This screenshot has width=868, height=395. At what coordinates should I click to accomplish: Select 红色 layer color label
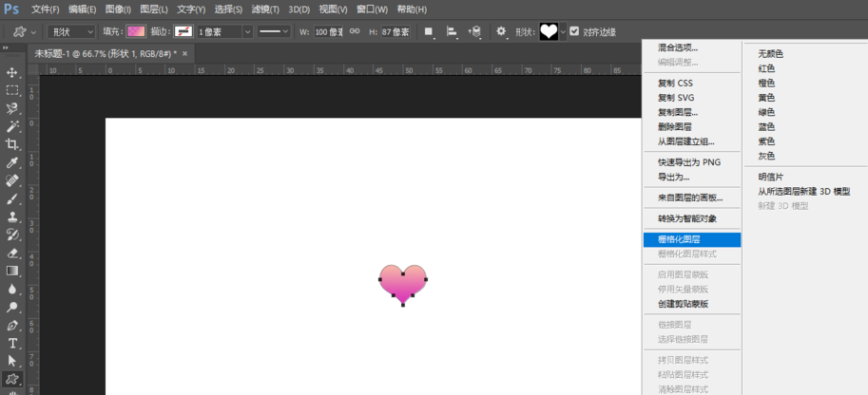766,68
